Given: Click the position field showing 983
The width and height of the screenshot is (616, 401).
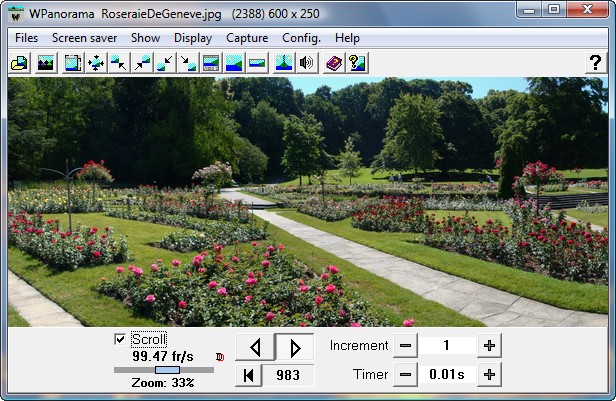Looking at the screenshot, I should tap(288, 375).
